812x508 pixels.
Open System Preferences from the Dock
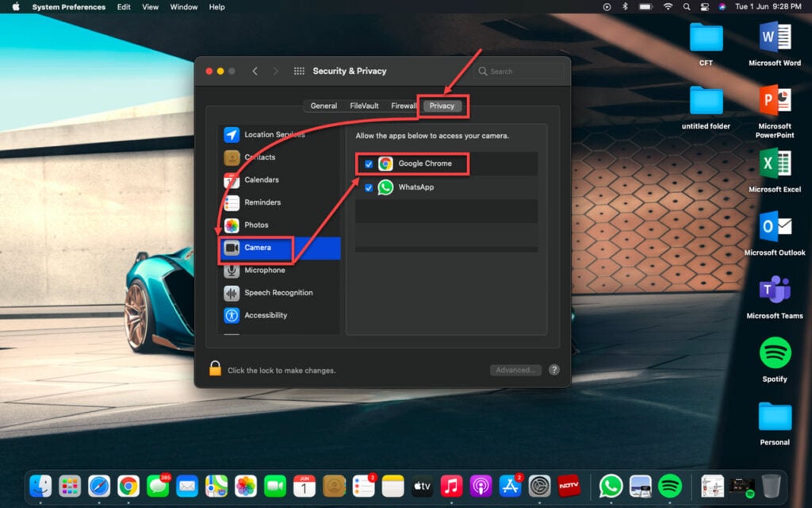point(539,487)
